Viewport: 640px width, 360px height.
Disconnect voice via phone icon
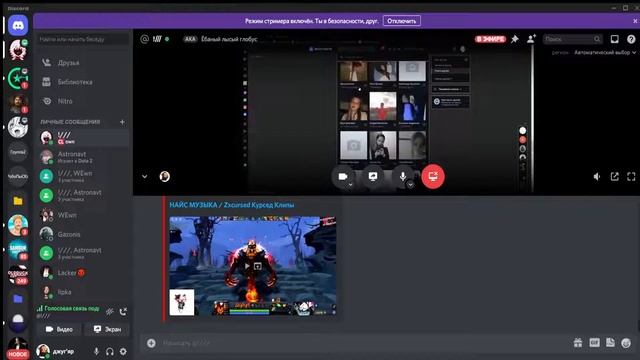click(123, 312)
